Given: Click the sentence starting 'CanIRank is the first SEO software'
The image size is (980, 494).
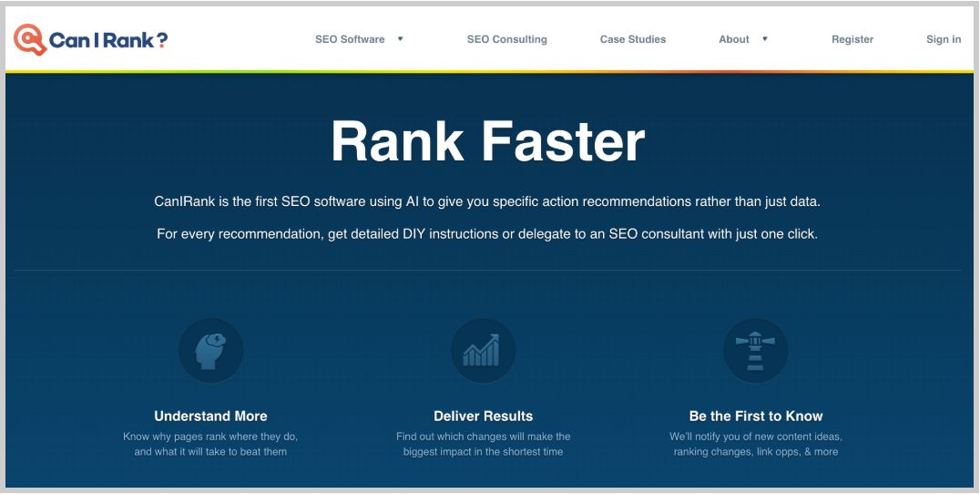Looking at the screenshot, I should [487, 202].
